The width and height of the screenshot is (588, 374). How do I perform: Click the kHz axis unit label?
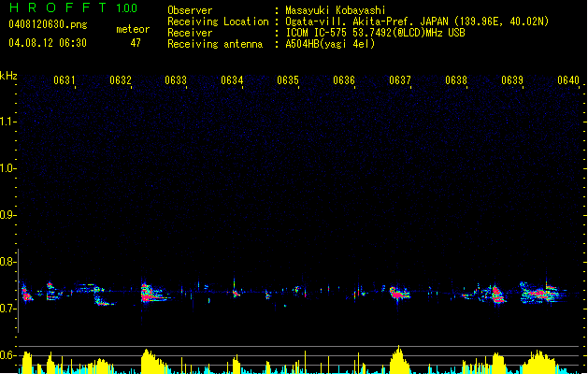coord(8,76)
